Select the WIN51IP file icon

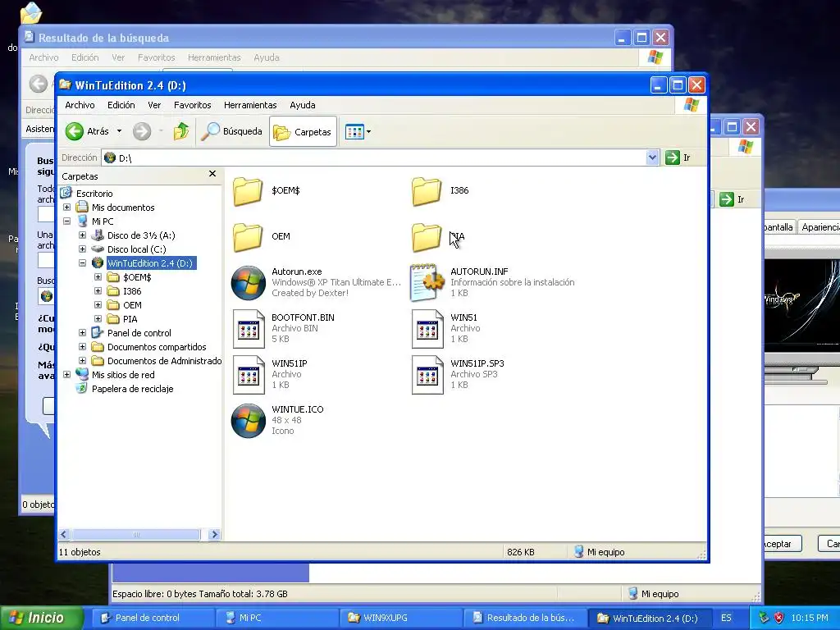click(249, 375)
